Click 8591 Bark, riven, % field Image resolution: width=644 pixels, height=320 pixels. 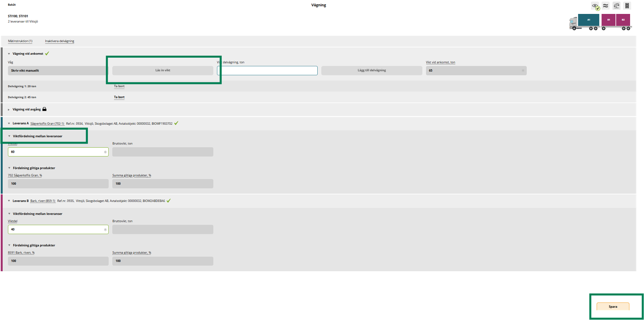point(58,261)
